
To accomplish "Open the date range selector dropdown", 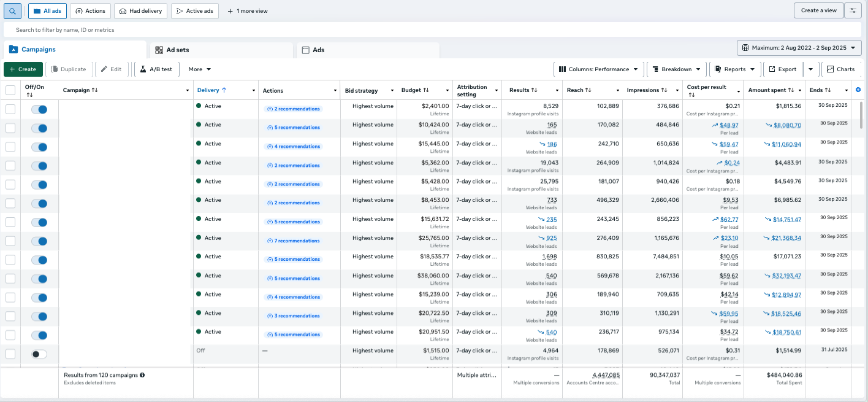I will pyautogui.click(x=799, y=48).
